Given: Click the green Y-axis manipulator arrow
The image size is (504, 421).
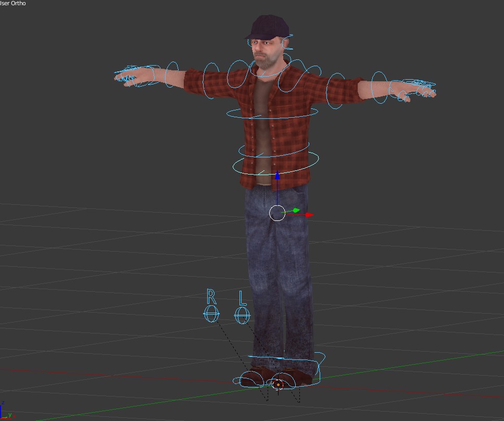Looking at the screenshot, I should point(295,210).
